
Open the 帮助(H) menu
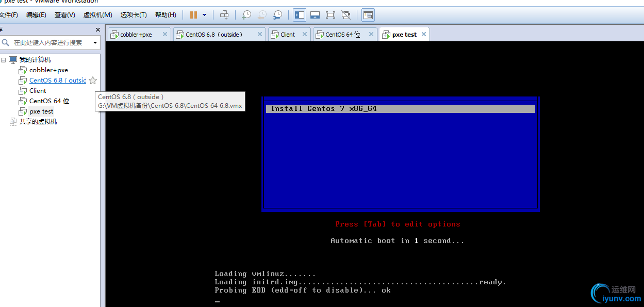click(166, 15)
